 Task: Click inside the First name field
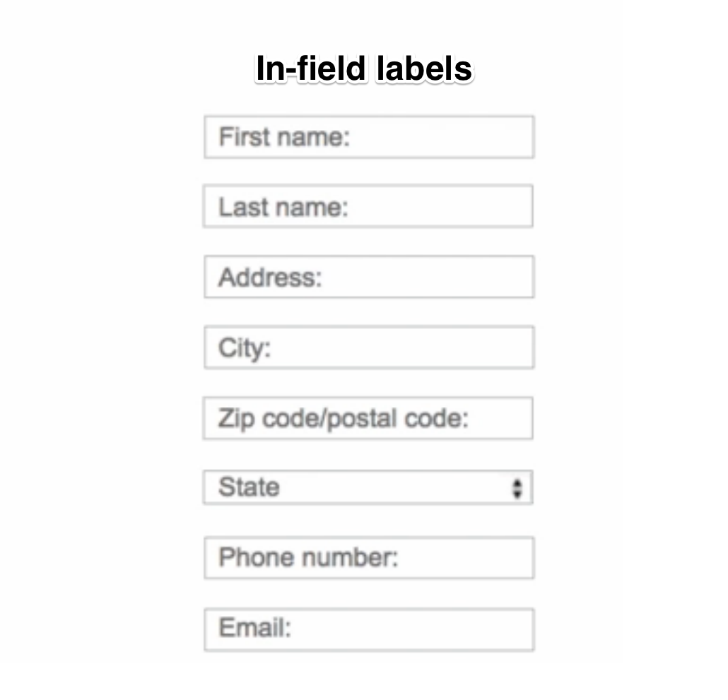(368, 137)
